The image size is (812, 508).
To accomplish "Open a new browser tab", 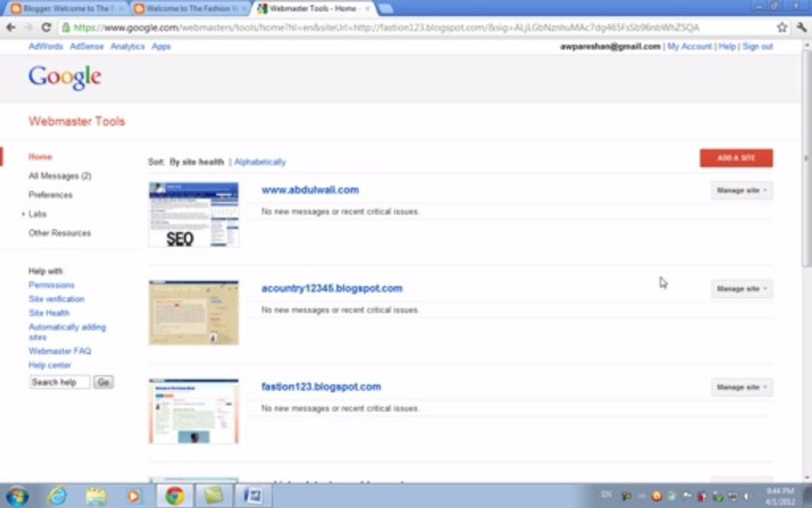I will (x=385, y=8).
